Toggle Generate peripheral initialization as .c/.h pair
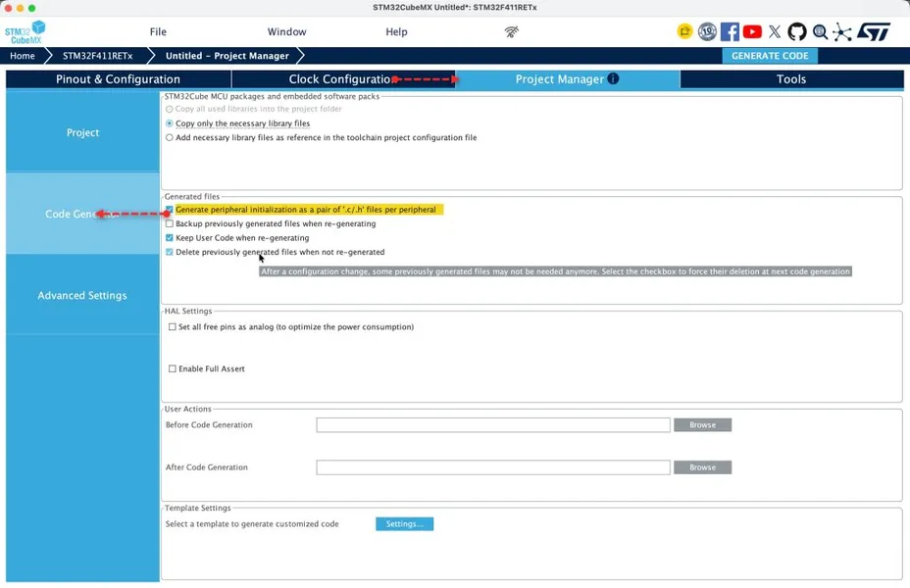Image resolution: width=910 pixels, height=588 pixels. click(169, 210)
